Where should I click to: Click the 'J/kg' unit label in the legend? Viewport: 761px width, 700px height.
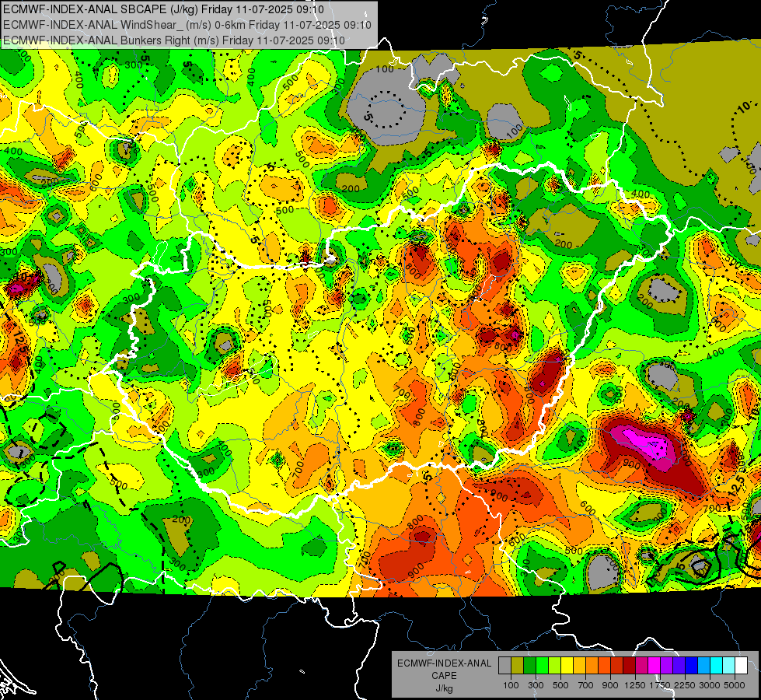click(x=444, y=688)
